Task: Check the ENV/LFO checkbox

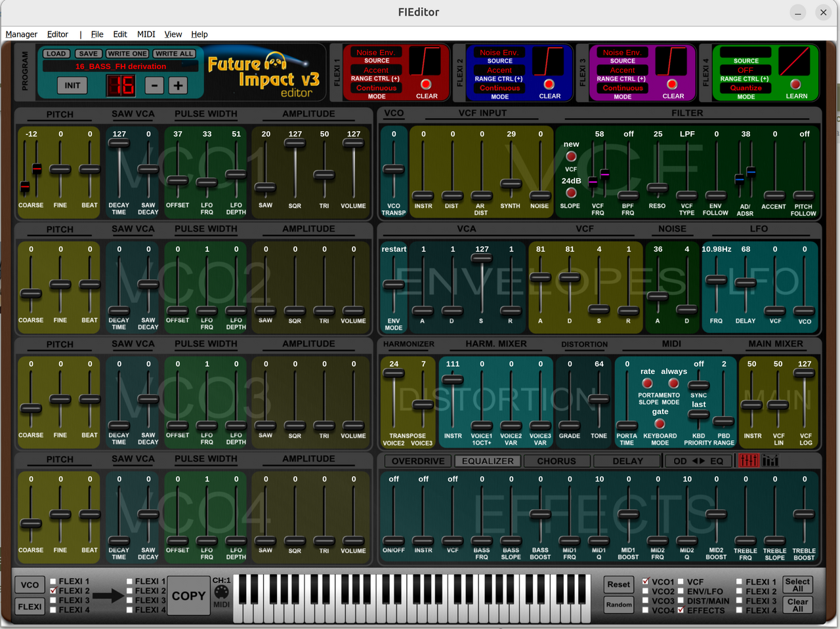Action: click(x=681, y=591)
